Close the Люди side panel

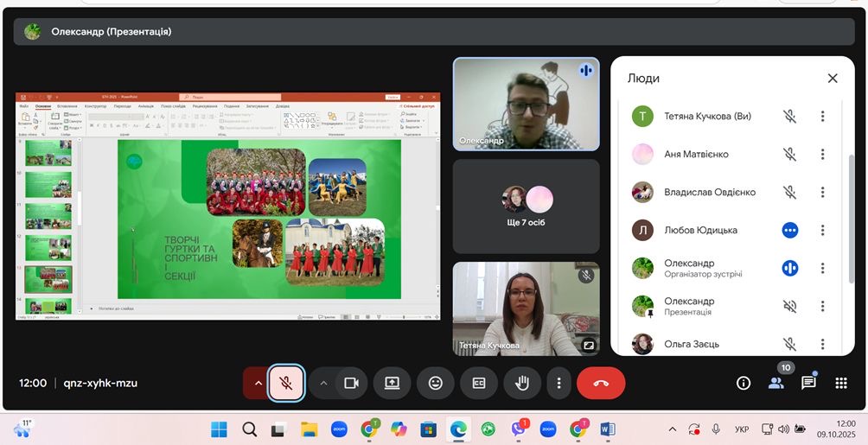833,79
